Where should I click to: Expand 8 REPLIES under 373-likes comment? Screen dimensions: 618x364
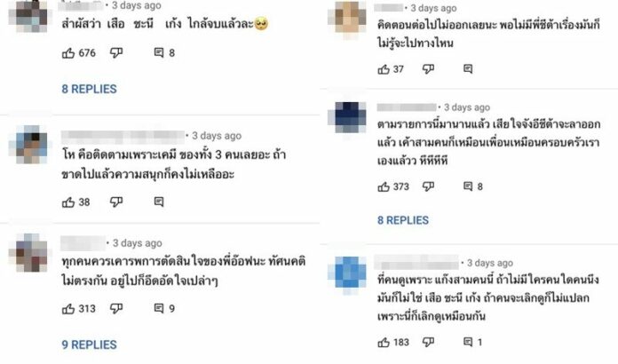pos(403,220)
